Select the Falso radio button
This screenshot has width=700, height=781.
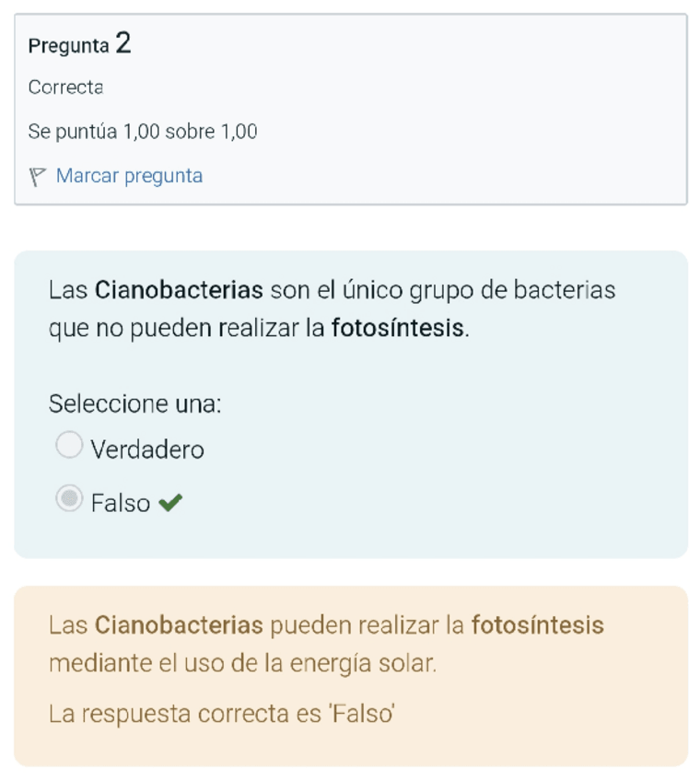click(x=69, y=499)
